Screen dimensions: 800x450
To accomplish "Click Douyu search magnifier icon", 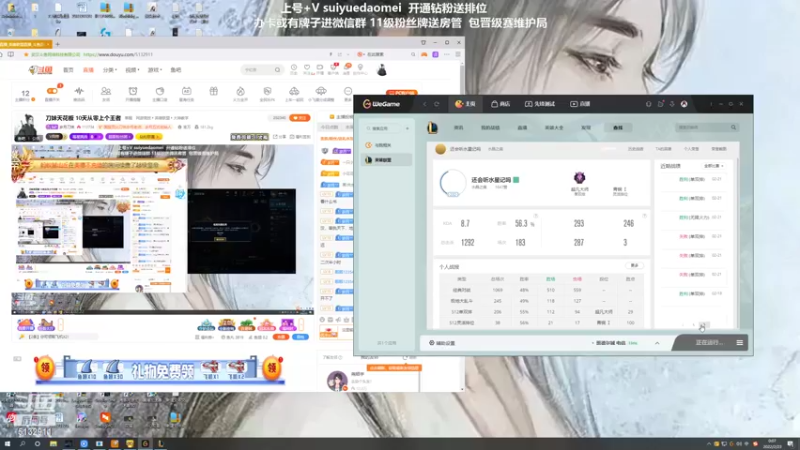I will 278,70.
